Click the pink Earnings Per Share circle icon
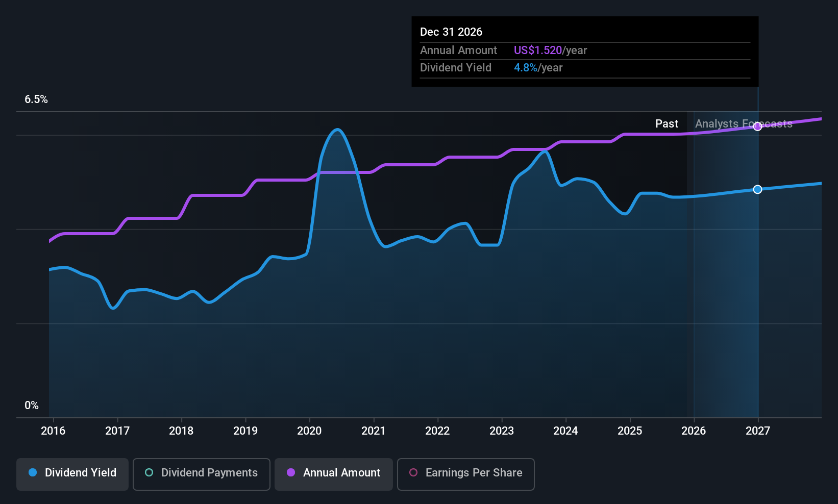Viewport: 838px width, 504px height. 413,473
